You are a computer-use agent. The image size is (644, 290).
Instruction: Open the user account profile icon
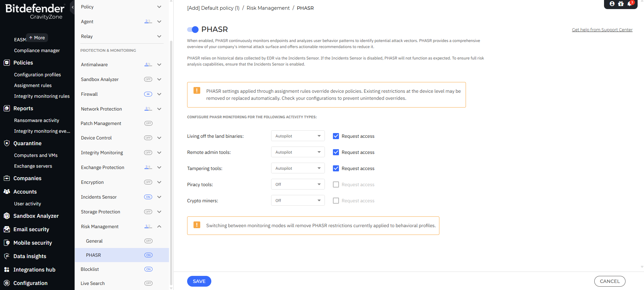point(612,4)
